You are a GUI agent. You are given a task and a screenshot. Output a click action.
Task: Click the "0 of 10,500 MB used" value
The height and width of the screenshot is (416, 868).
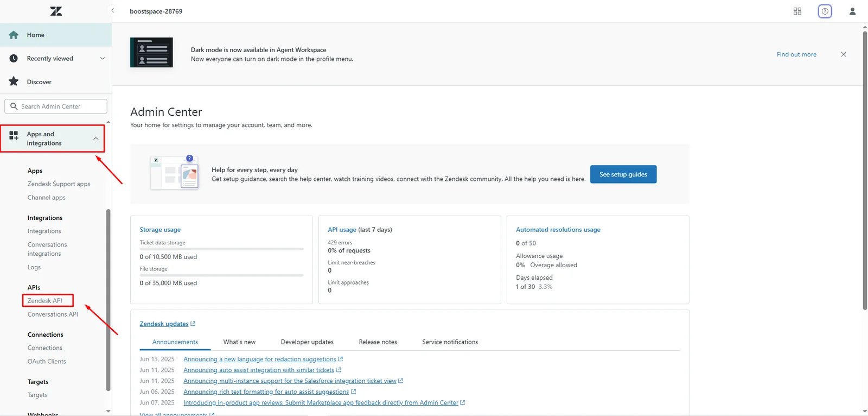coord(168,257)
